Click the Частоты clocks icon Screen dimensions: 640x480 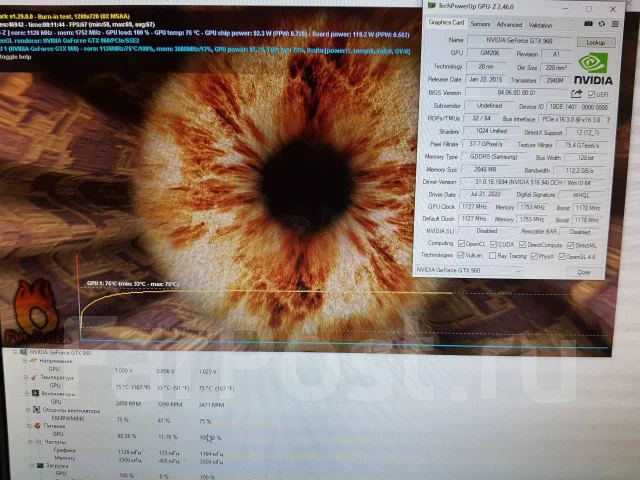39,442
